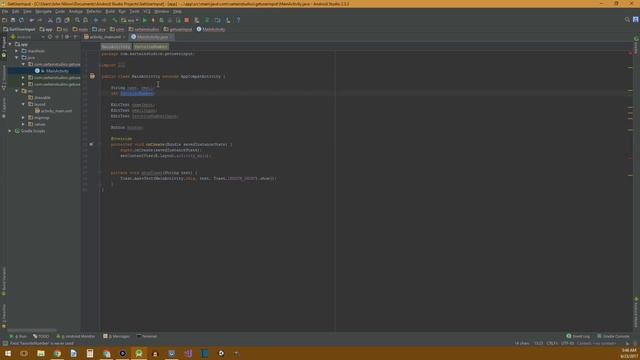This screenshot has height=360, width=640.
Task: Open the Navigate menu
Action: click(43, 11)
